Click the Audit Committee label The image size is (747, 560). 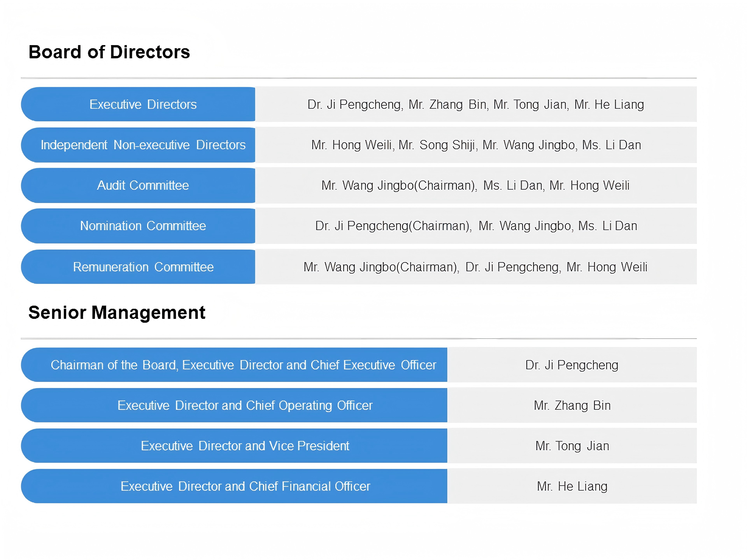(143, 185)
